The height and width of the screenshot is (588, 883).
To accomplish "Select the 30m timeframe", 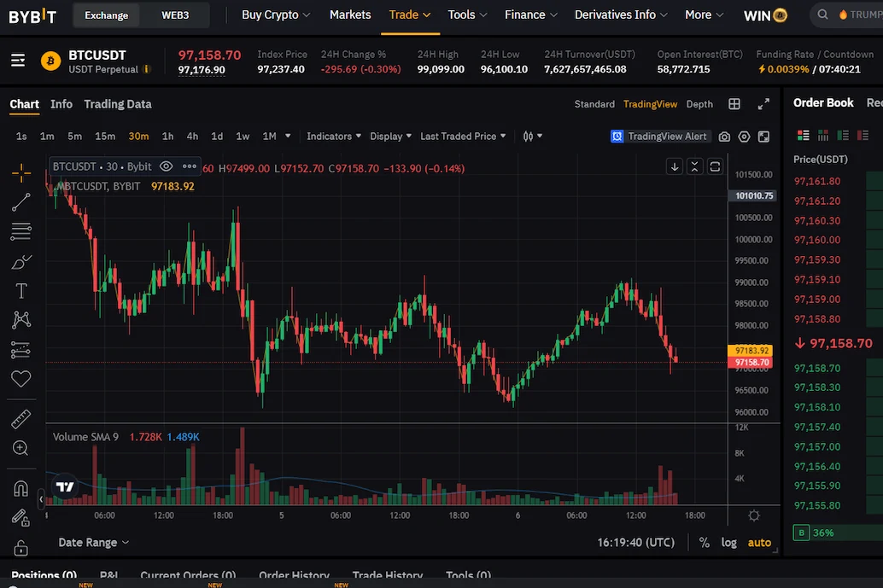I will (x=138, y=137).
